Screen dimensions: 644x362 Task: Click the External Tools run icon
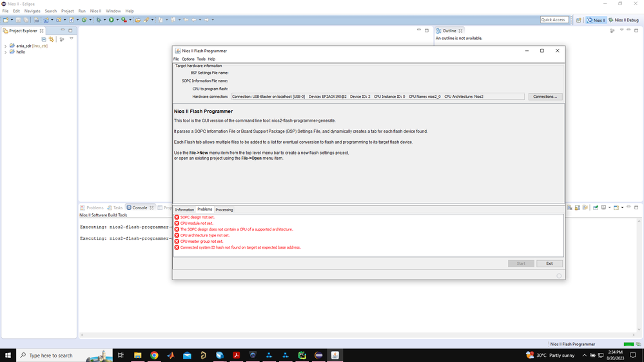124,20
